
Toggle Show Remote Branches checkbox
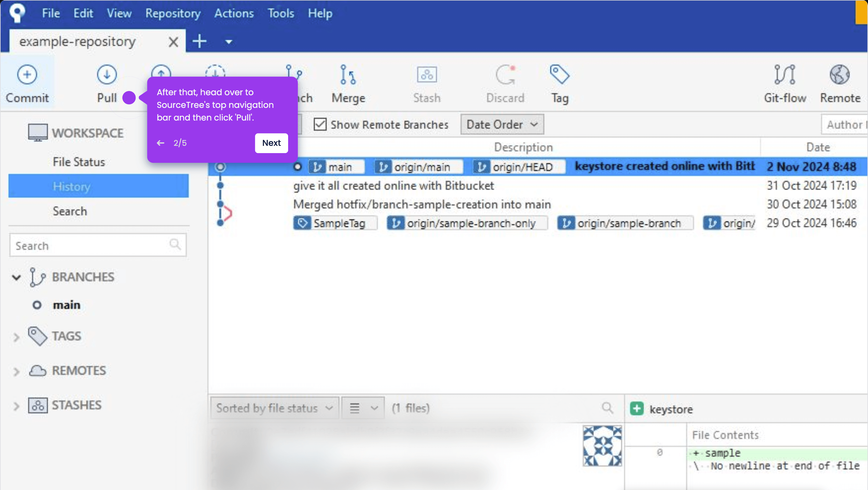[320, 124]
